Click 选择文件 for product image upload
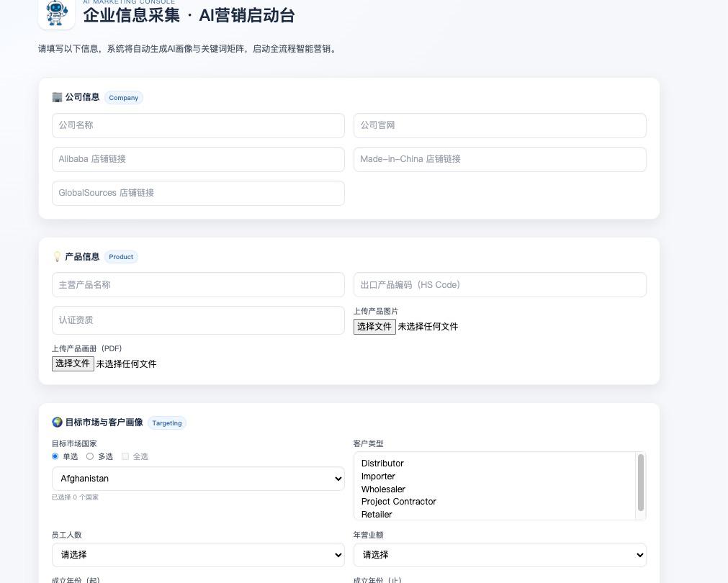Screen dimensions: 728x583 [x=374, y=327]
